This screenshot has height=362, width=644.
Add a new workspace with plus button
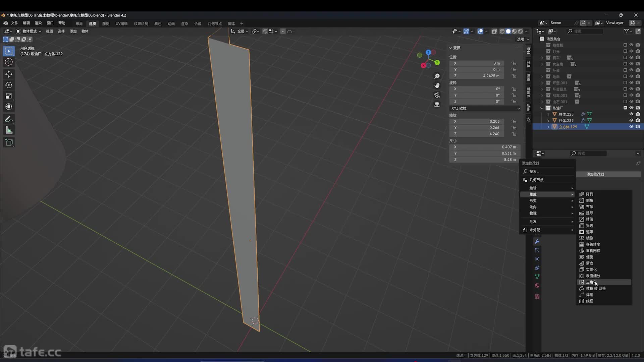pos(241,23)
